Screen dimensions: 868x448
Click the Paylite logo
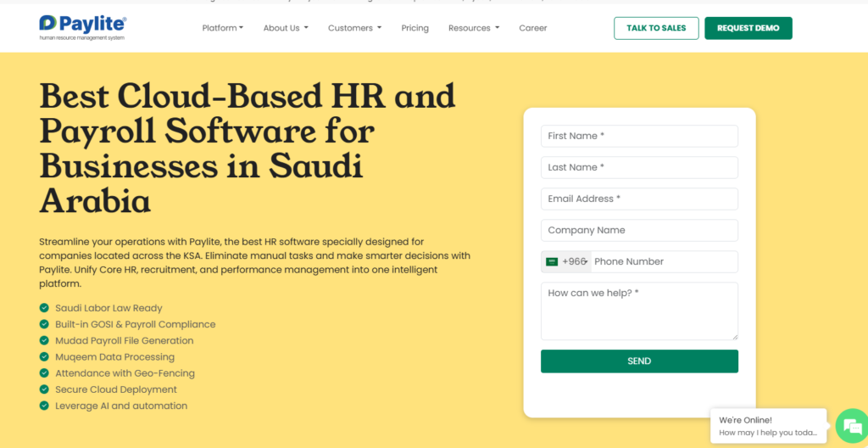(x=83, y=28)
